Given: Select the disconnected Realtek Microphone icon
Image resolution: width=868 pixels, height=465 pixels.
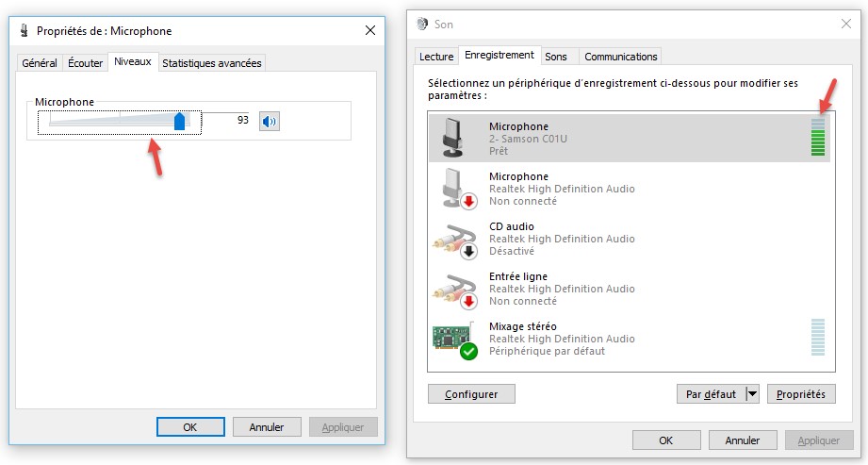Looking at the screenshot, I should pos(453,188).
